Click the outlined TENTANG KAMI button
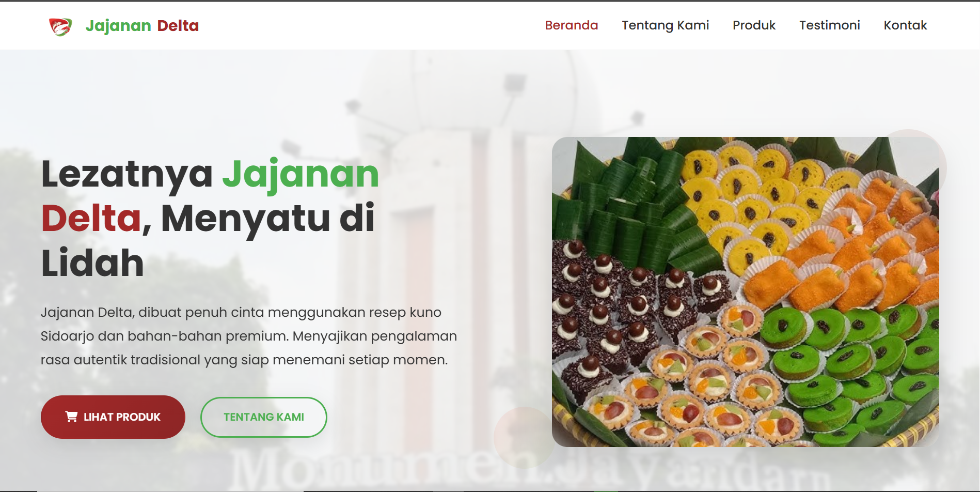Viewport: 980px width, 492px height. click(264, 417)
